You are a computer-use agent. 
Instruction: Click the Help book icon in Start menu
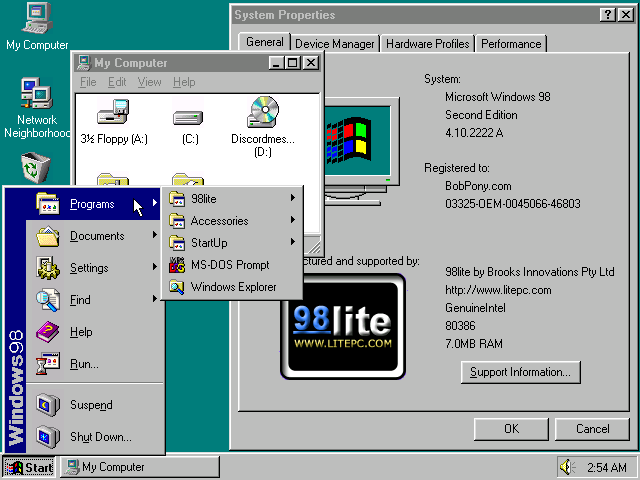point(48,332)
